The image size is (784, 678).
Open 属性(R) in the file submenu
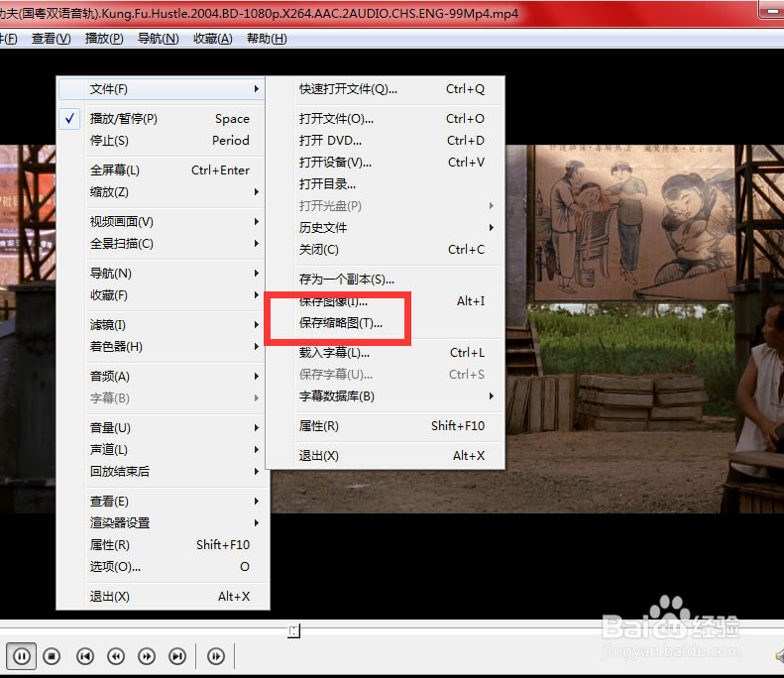tap(385, 426)
